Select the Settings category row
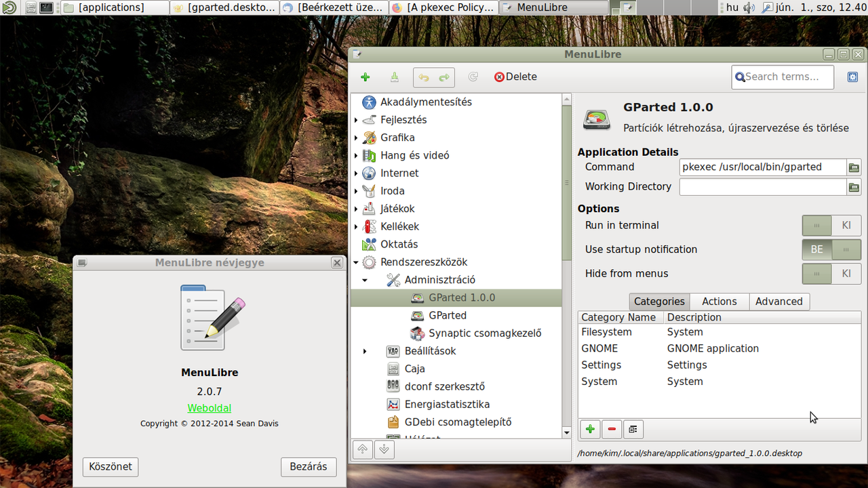Image resolution: width=868 pixels, height=488 pixels. coord(719,365)
